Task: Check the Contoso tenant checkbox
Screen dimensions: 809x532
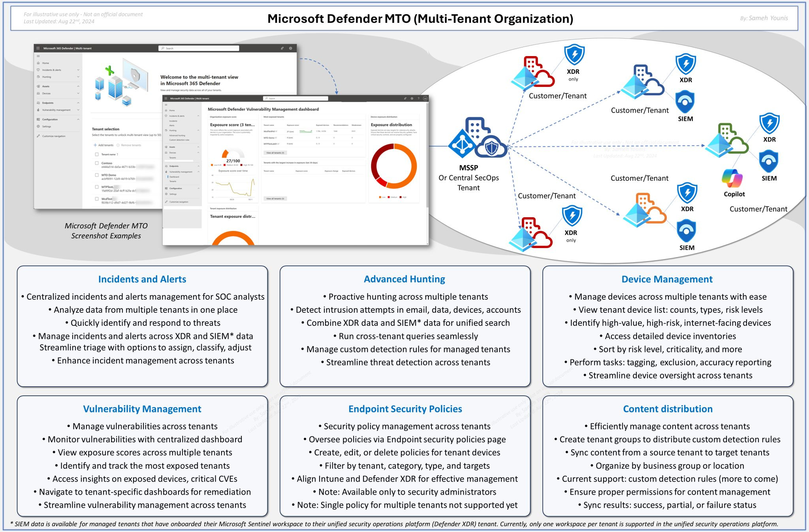Action: point(97,163)
